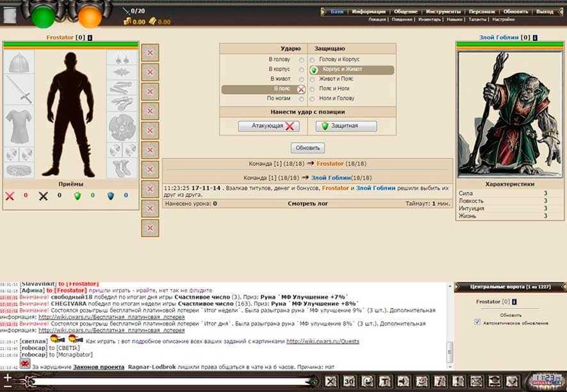The height and width of the screenshot is (392, 567).
Task: Toggle 'Автоматическое обновление' checkbox
Action: click(x=477, y=322)
